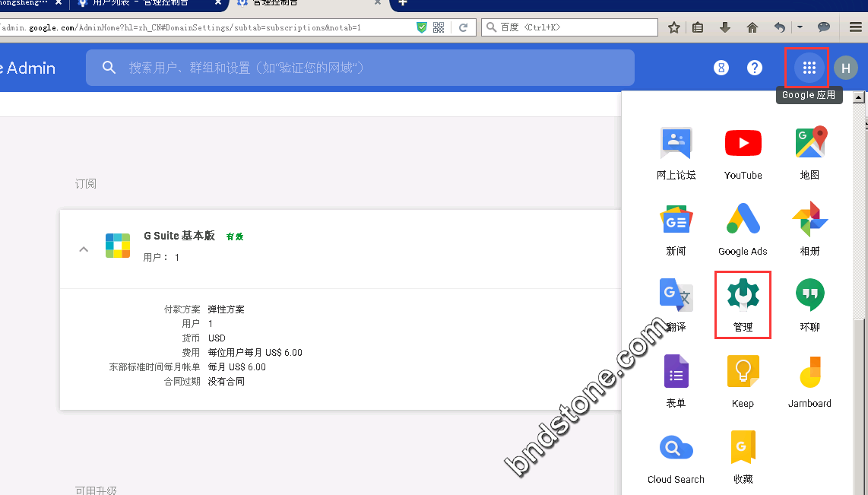
Task: Launch YouTube from the apps panel
Action: pos(743,153)
